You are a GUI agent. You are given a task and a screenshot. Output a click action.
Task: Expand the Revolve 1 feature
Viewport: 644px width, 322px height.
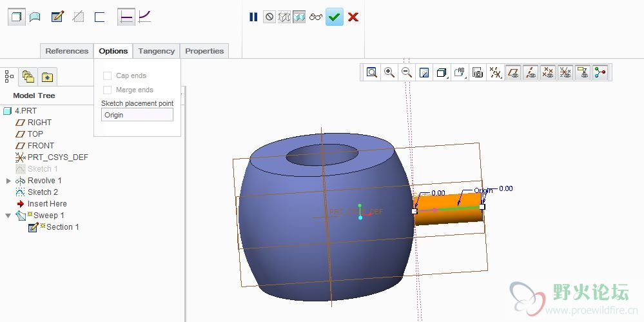tap(8, 181)
